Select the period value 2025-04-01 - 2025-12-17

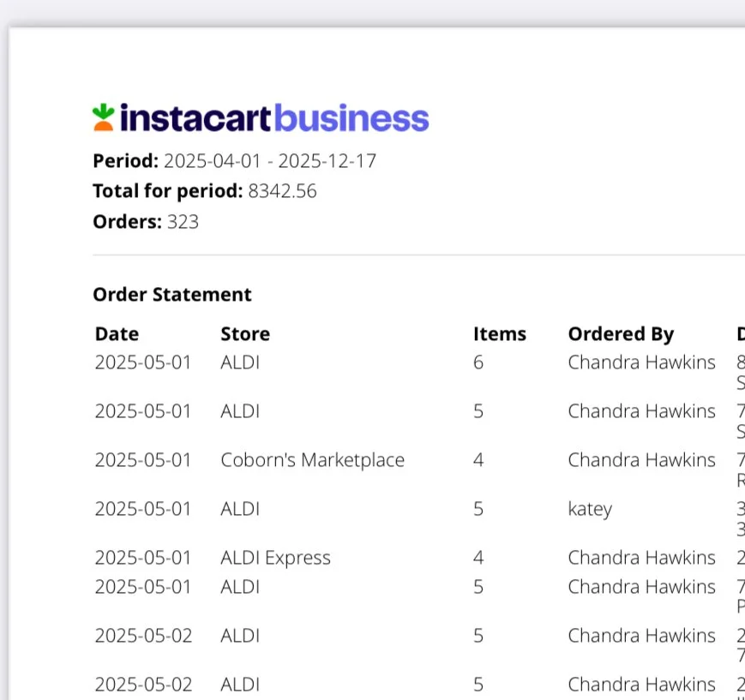[x=270, y=161]
